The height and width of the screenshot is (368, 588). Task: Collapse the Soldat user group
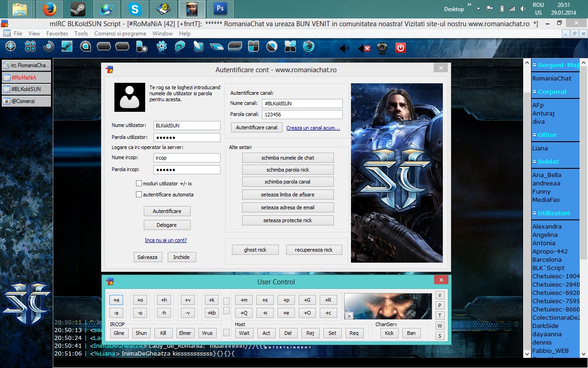click(x=535, y=162)
